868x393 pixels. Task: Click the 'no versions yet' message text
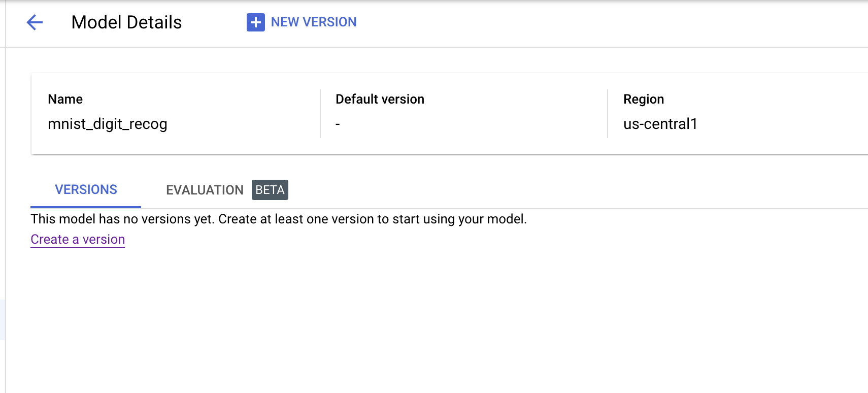point(278,219)
